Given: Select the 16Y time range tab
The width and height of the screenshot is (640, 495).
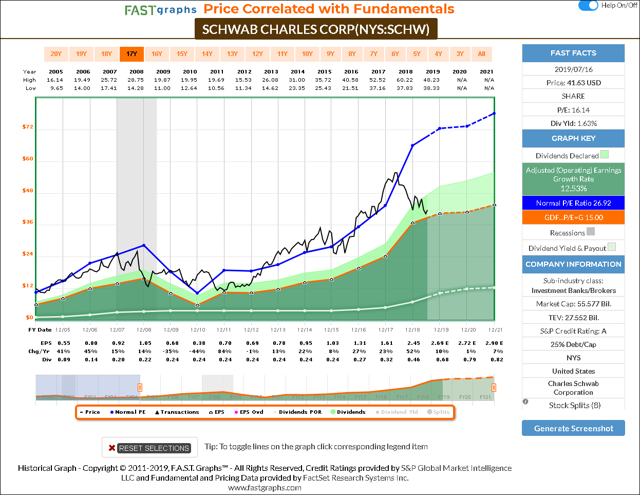Looking at the screenshot, I should (157, 54).
